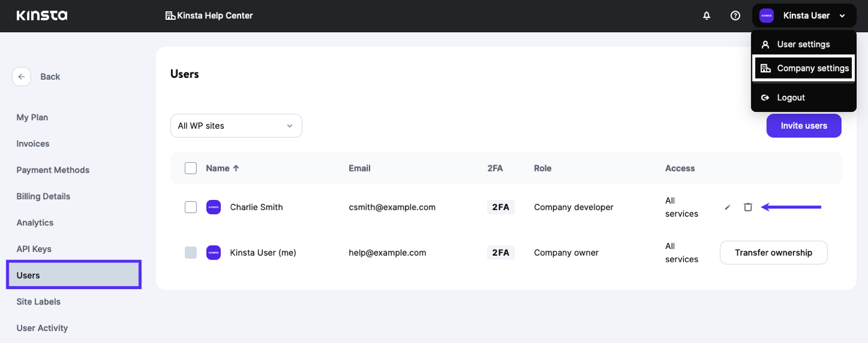Sort by the Name column arrow
Image resolution: width=868 pixels, height=343 pixels.
[236, 168]
